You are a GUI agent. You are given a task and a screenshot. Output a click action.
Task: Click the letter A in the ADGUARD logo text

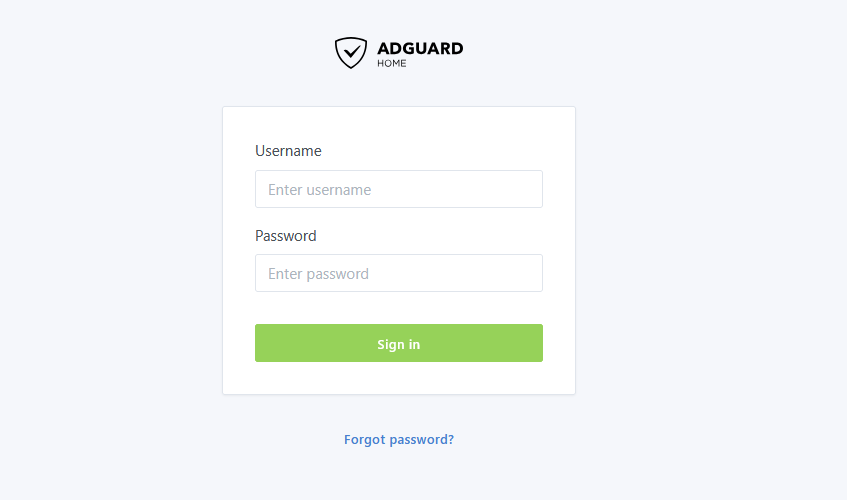pos(384,48)
